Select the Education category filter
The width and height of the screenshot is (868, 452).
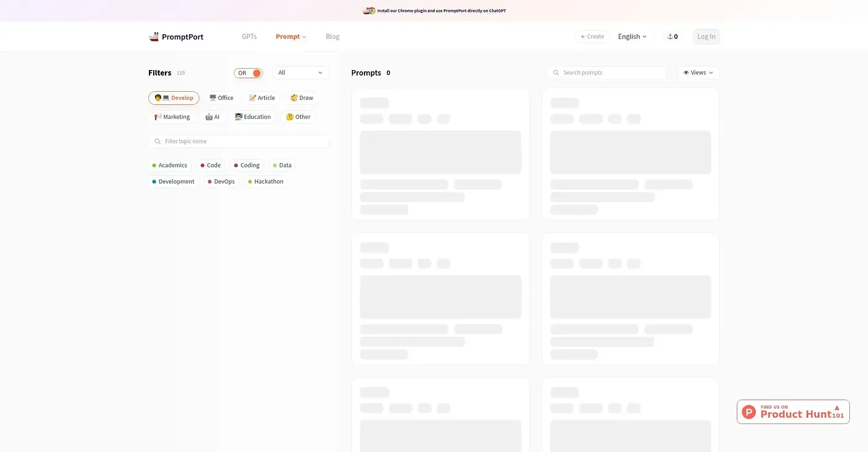[x=253, y=117]
